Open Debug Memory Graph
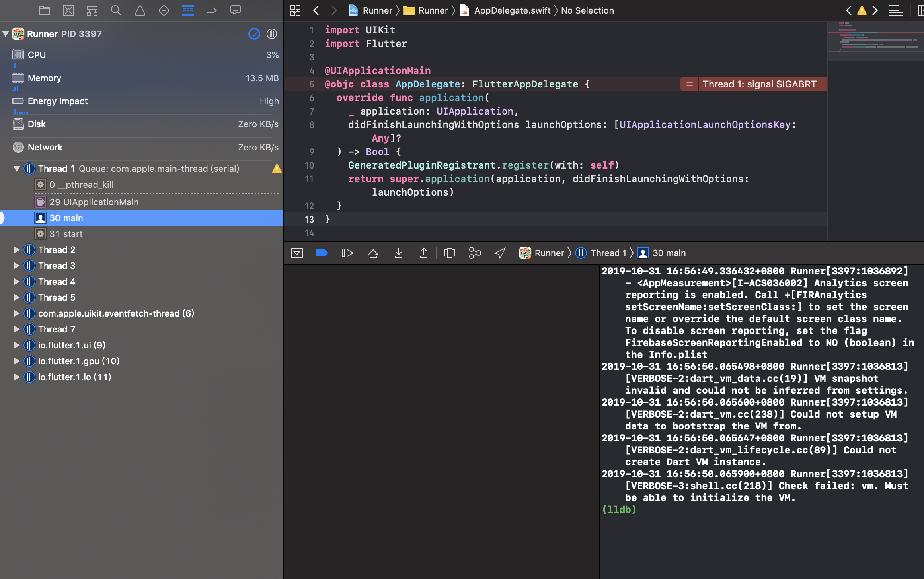The width and height of the screenshot is (924, 579). point(475,253)
